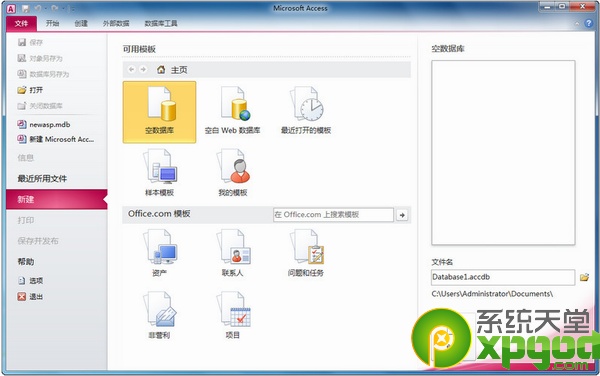This screenshot has width=600, height=376.
Task: Click 退出 Exit
Action: tap(31, 296)
